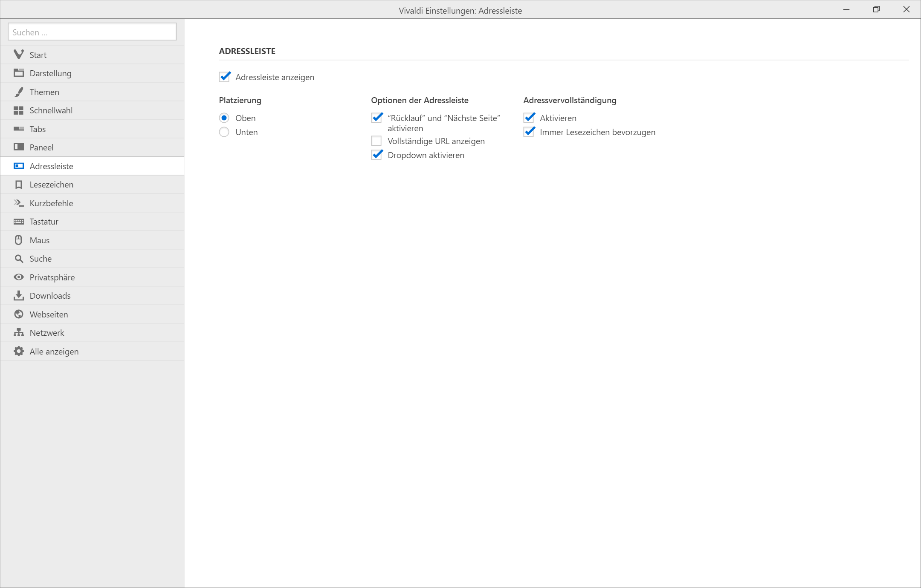Uncheck Aktivieren under Adressvervollständigung
The image size is (921, 588).
(x=529, y=118)
